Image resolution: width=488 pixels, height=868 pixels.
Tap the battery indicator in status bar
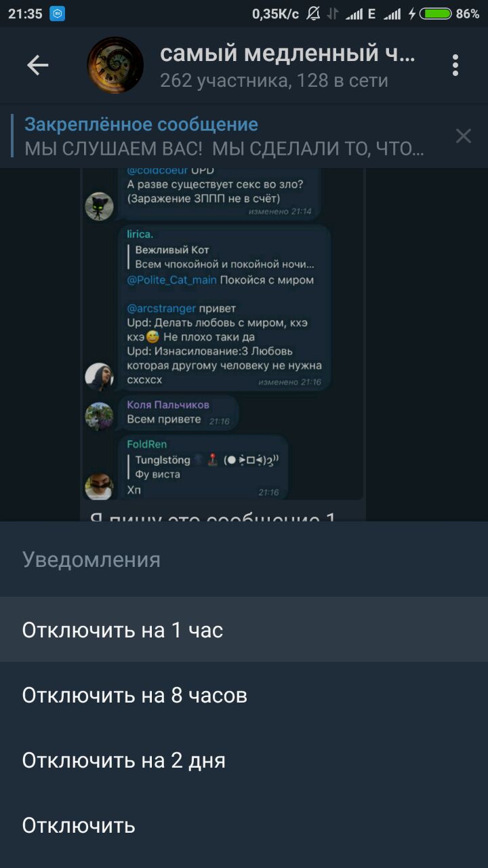point(436,13)
